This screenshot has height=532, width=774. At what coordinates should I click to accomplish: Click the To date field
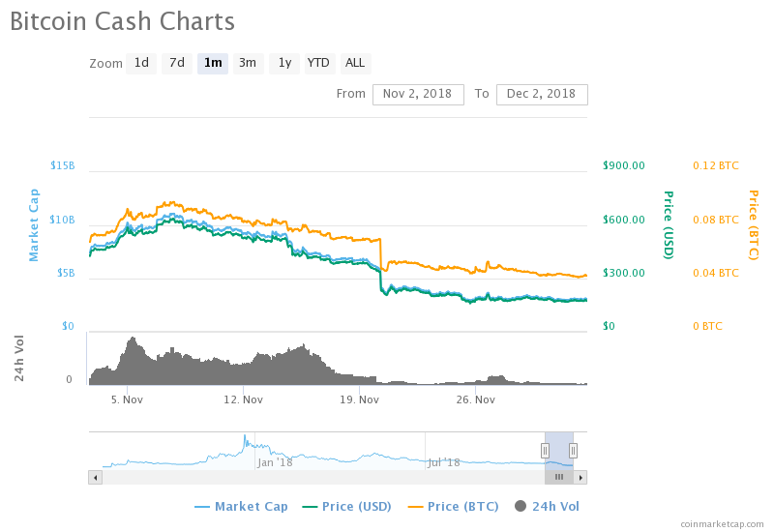542,94
